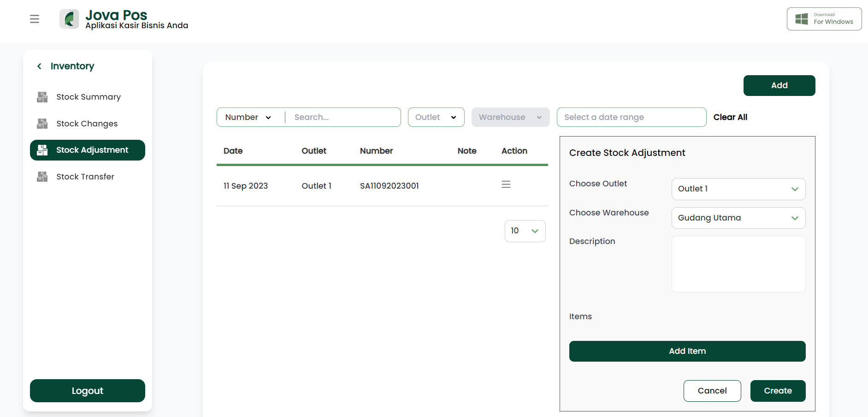This screenshot has height=417, width=868.
Task: Open action menu for SA11092023001 row
Action: click(x=506, y=185)
